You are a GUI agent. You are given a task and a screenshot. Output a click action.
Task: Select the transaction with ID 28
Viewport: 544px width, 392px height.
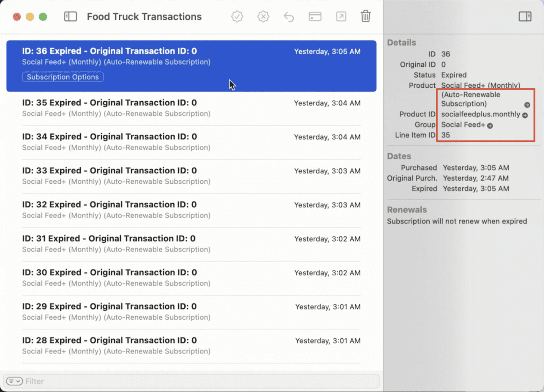click(190, 345)
